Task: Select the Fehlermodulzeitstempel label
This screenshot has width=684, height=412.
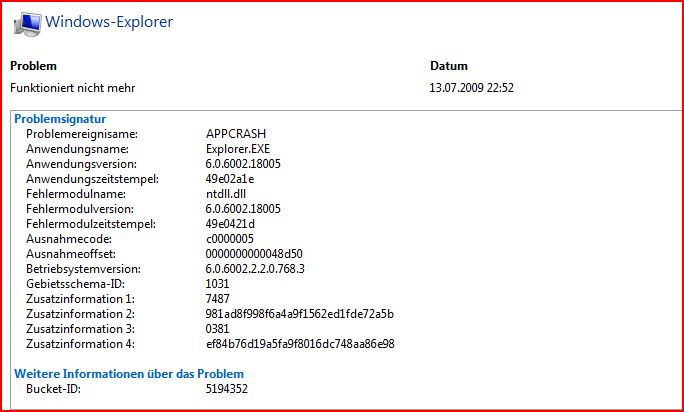Action: tap(91, 224)
